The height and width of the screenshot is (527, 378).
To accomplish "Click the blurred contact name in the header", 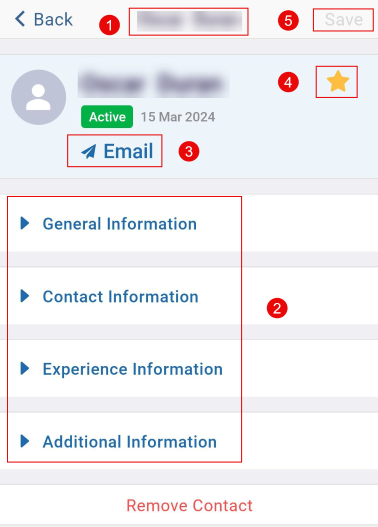I will pyautogui.click(x=189, y=21).
